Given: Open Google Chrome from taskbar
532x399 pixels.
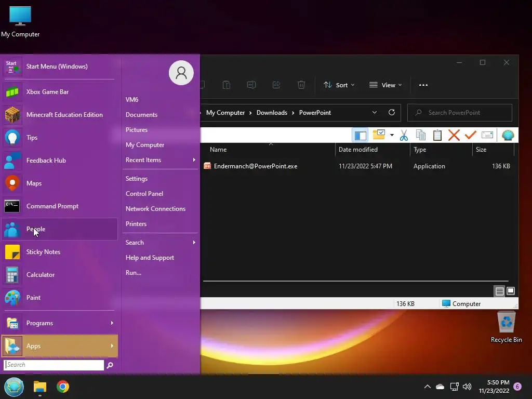Looking at the screenshot, I should tap(63, 387).
